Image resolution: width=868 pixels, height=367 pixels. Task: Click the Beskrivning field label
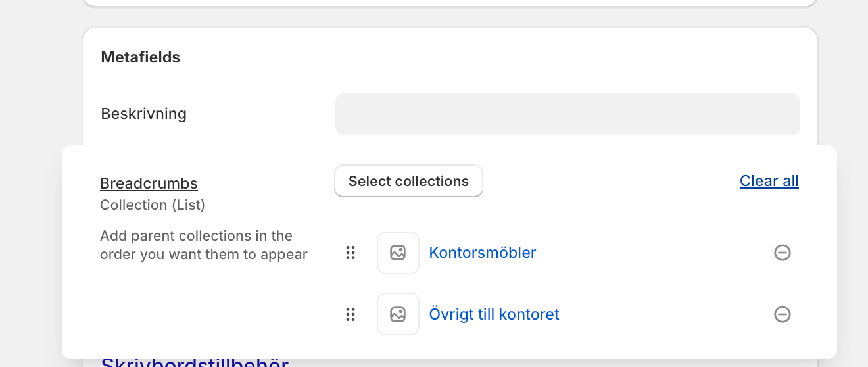click(143, 114)
